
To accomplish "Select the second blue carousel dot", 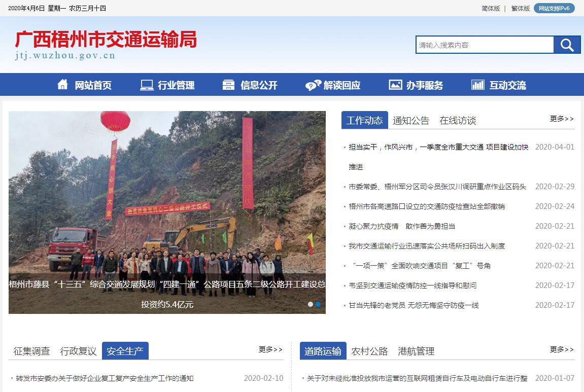I will (318, 304).
